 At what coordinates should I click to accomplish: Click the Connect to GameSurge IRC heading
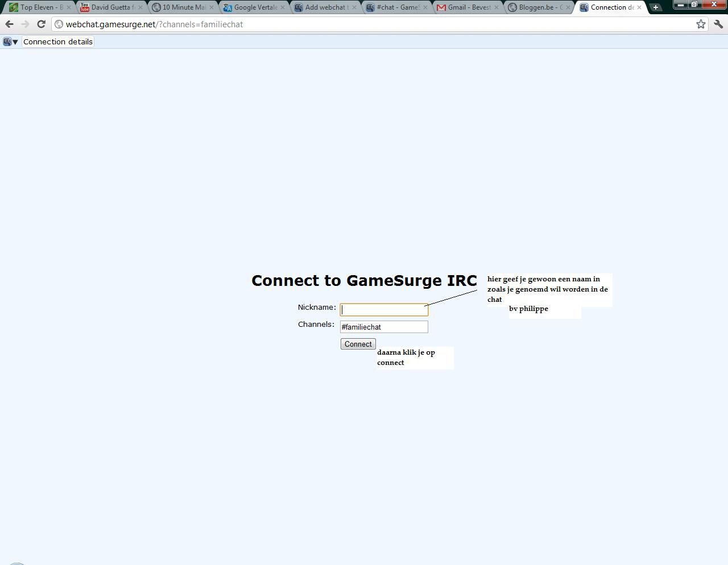tap(364, 280)
